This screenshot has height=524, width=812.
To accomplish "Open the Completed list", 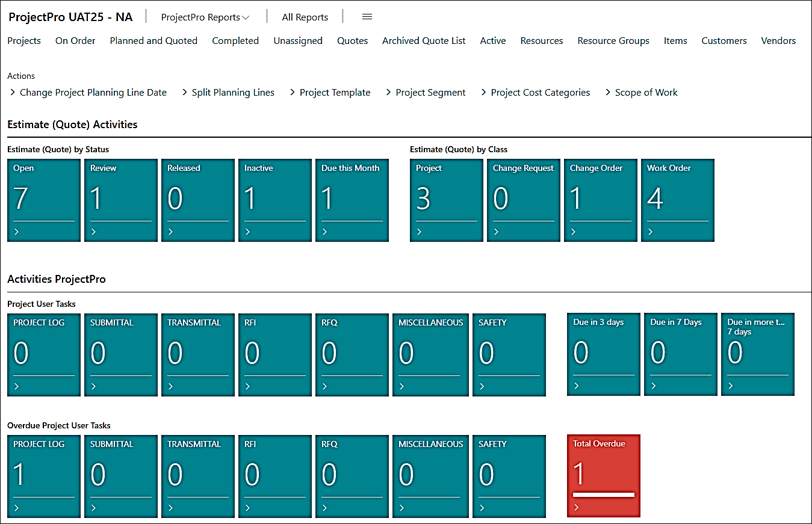I will (235, 41).
